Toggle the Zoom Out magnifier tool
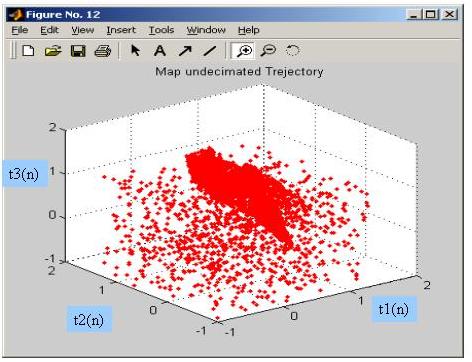The image size is (472, 362). (x=268, y=51)
